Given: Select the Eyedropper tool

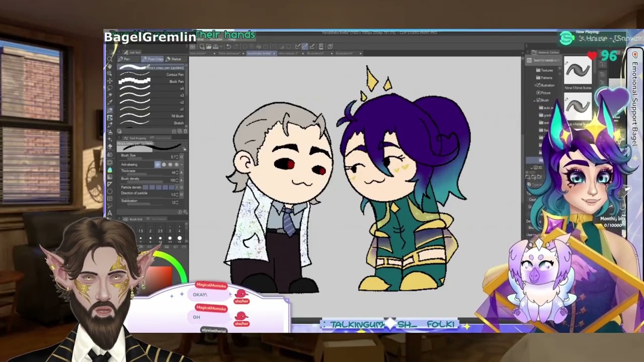Looking at the screenshot, I should coord(110,102).
